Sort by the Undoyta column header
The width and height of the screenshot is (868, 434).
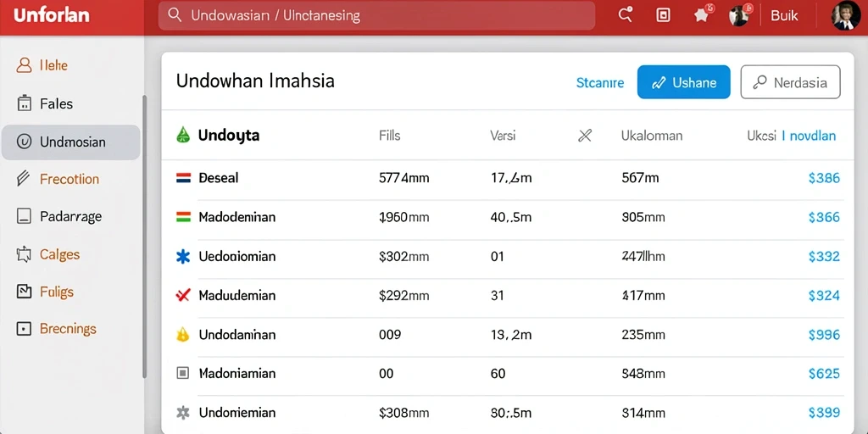pyautogui.click(x=229, y=135)
